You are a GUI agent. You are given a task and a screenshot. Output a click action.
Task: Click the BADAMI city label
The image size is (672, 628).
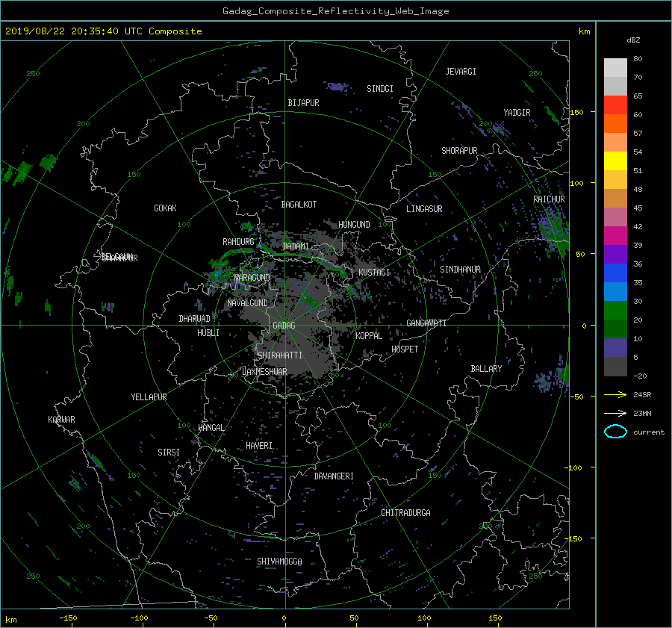click(x=296, y=246)
